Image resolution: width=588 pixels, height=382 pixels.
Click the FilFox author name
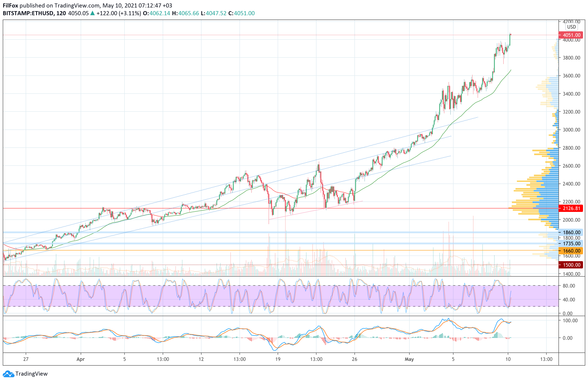click(10, 5)
